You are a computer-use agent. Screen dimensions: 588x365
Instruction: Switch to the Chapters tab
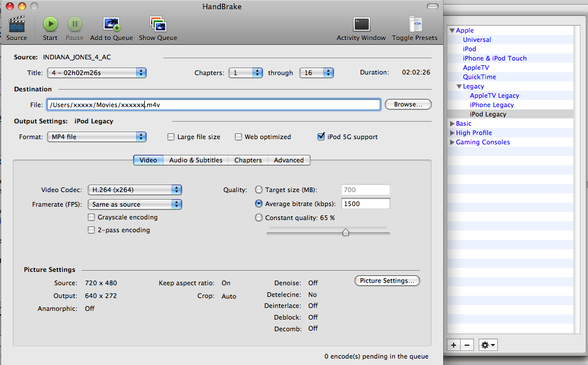[248, 160]
